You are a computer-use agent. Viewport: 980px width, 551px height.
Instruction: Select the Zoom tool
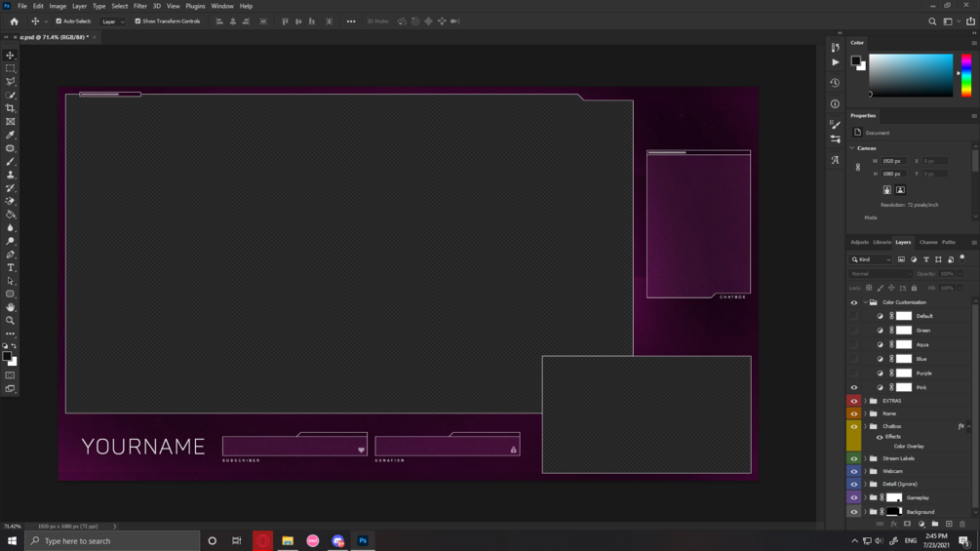click(x=11, y=321)
